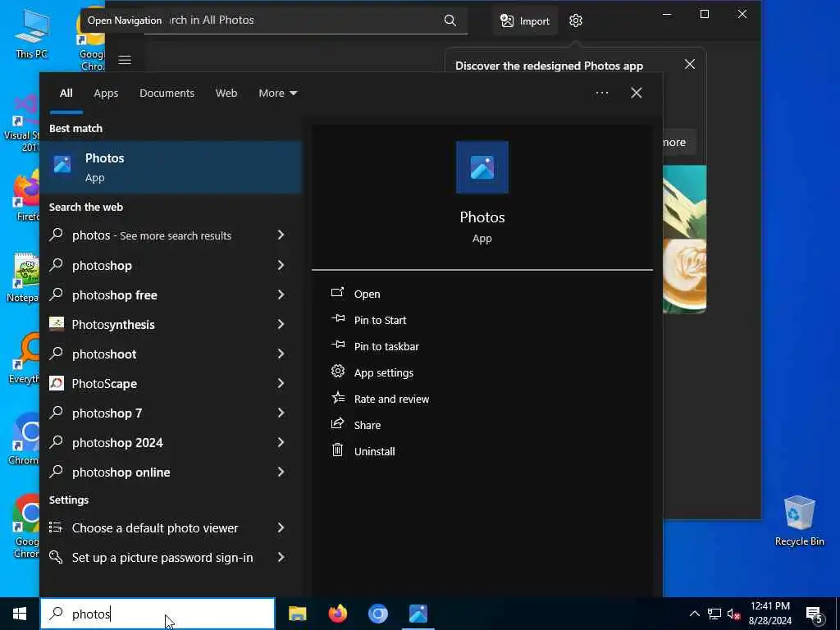Select Rate and review option
The image size is (840, 630).
391,399
